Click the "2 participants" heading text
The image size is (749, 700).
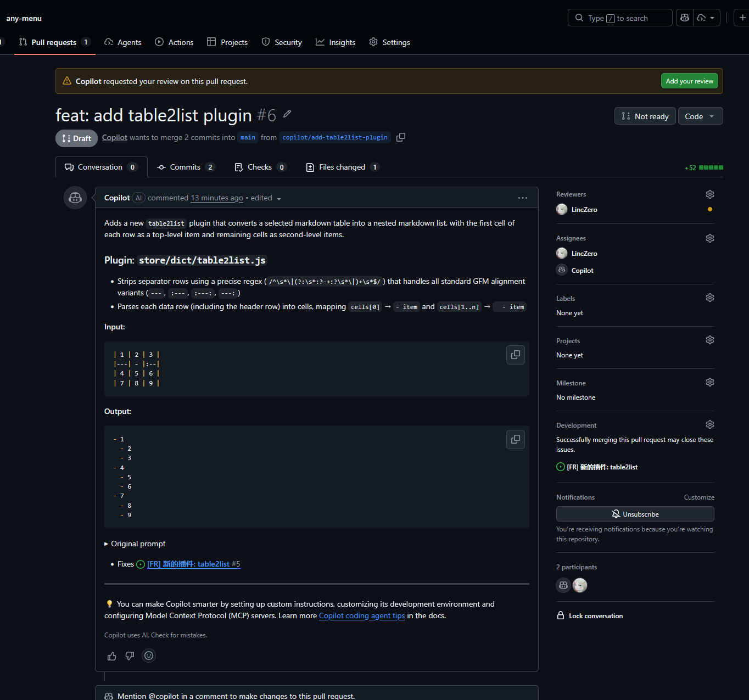pyautogui.click(x=577, y=567)
